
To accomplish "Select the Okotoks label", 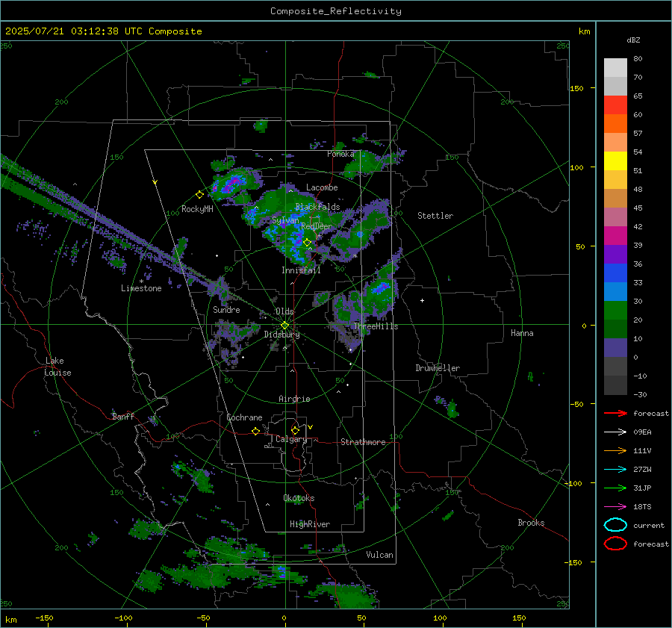I will pyautogui.click(x=299, y=498).
